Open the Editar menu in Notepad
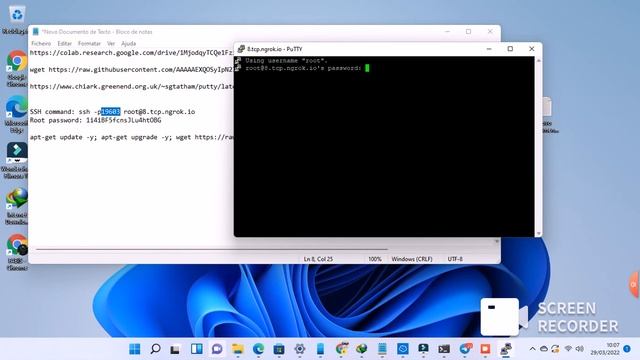Image resolution: width=640 pixels, height=360 pixels. click(64, 43)
